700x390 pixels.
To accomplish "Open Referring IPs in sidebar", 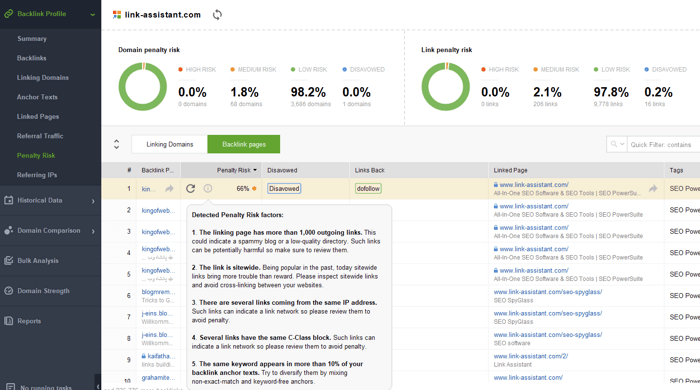I will (x=37, y=175).
